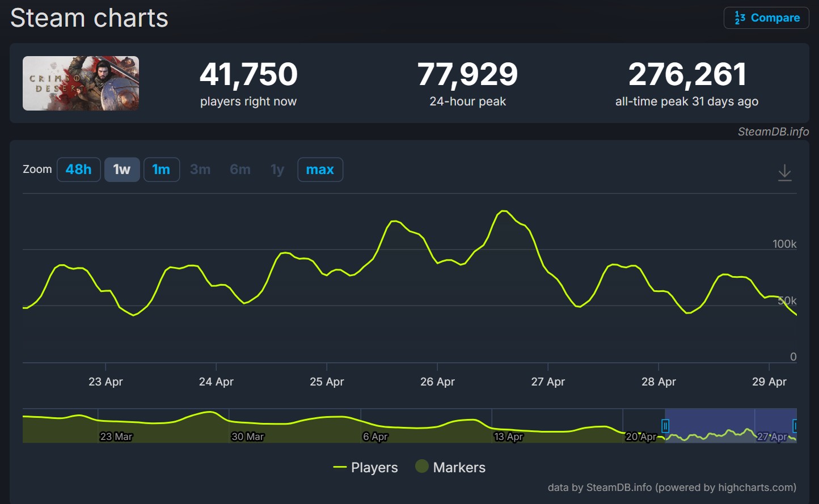Viewport: 819px width, 504px height.
Task: Click the 276,261 all-time peak figure
Action: [x=686, y=75]
